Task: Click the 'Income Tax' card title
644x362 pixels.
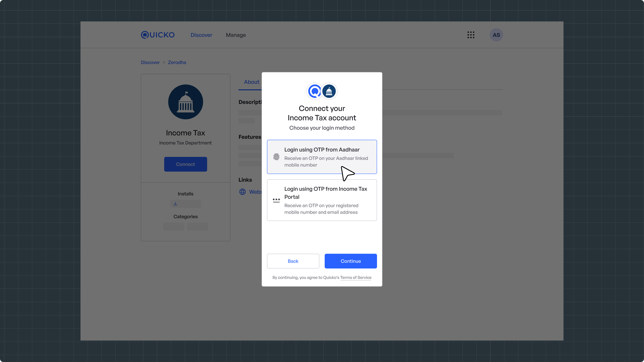Action: pyautogui.click(x=185, y=133)
